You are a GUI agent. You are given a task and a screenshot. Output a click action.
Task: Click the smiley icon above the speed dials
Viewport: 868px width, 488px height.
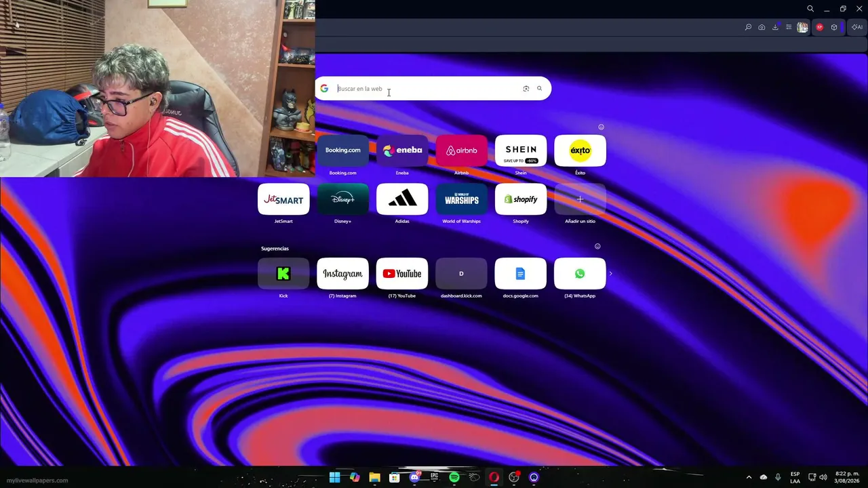pos(601,127)
